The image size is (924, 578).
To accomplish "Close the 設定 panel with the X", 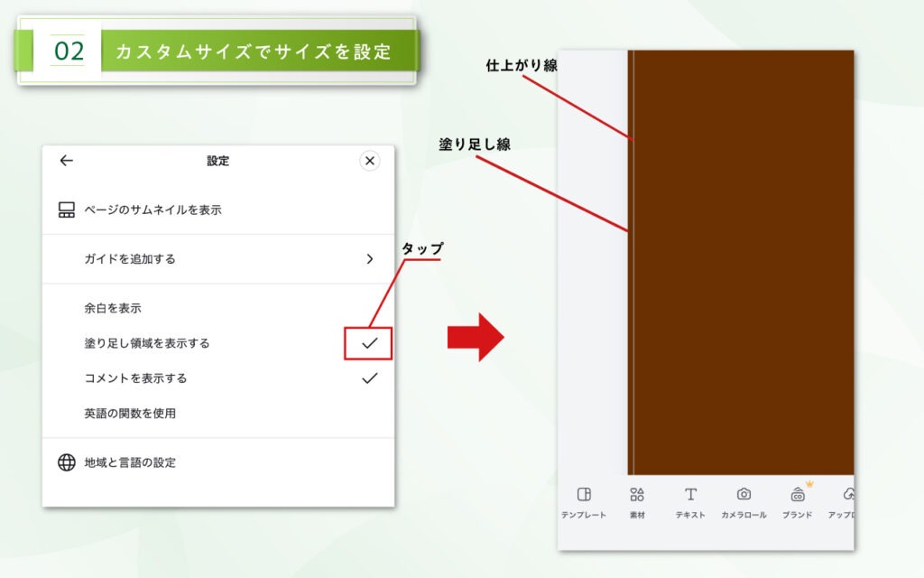I will (369, 160).
